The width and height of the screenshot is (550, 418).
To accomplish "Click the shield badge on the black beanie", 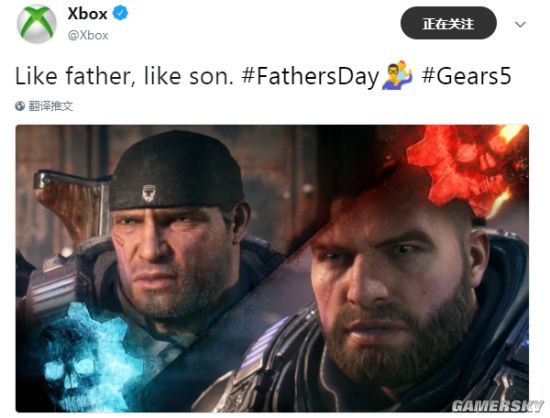I will point(149,193).
